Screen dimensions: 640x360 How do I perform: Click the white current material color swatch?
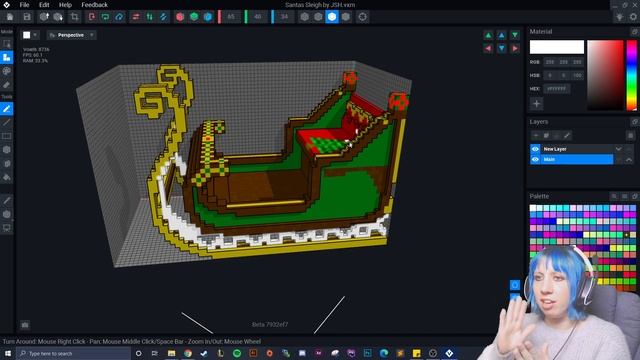pos(557,47)
